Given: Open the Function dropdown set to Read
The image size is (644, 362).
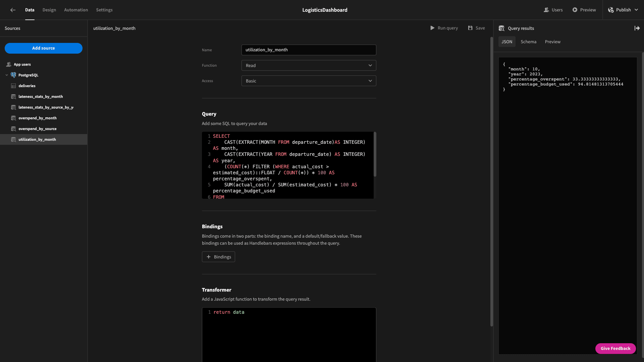Looking at the screenshot, I should pos(309,66).
